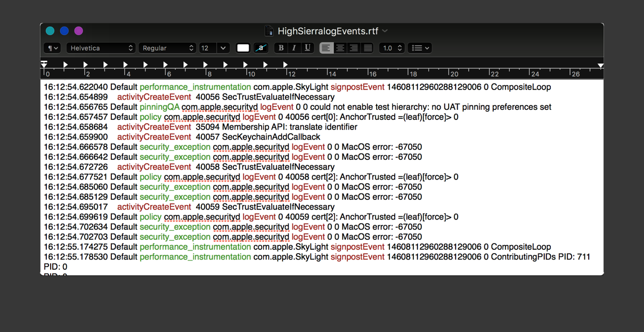Toggle underline text formatting
Viewport: 644px width, 332px height.
click(x=307, y=48)
